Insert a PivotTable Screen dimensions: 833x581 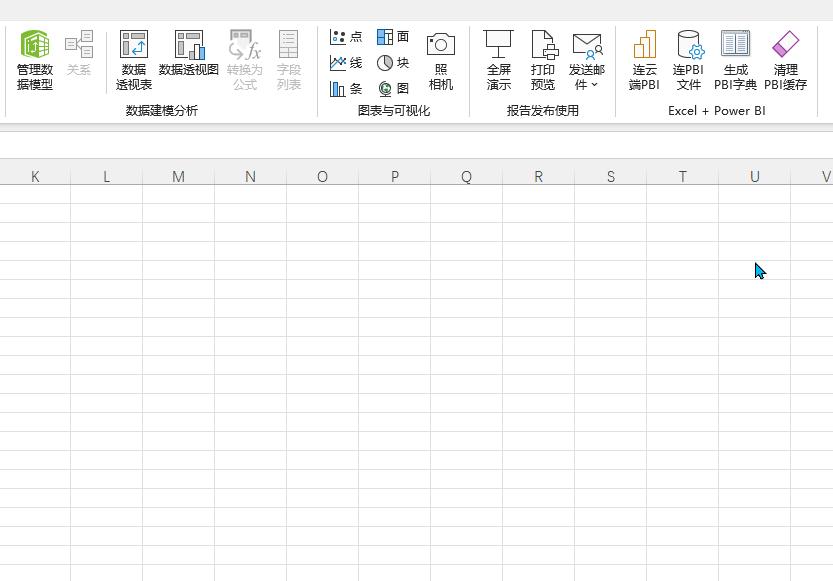pos(134,58)
